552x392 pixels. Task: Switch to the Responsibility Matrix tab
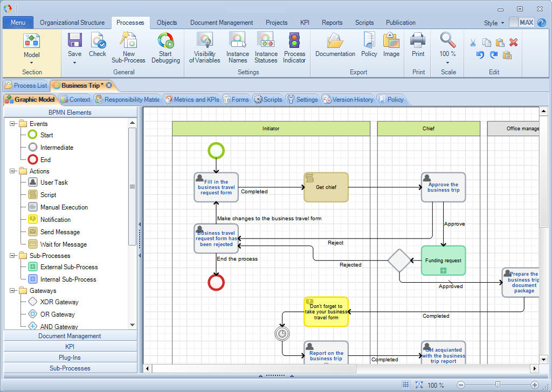128,100
